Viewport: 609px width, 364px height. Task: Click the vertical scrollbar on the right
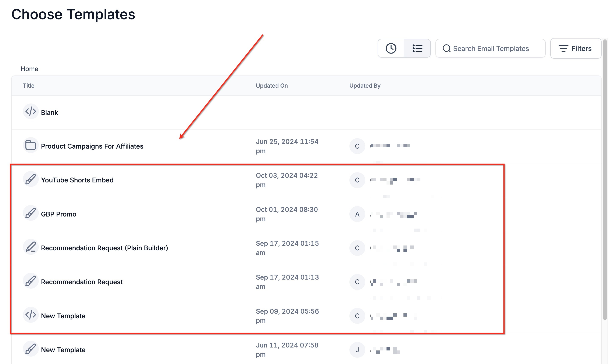pos(605,179)
